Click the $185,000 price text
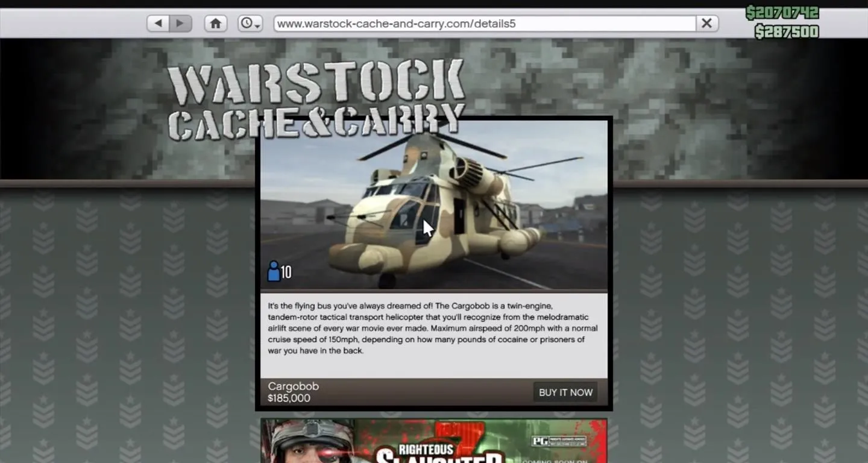Viewport: 868px width, 463px height. pyautogui.click(x=289, y=398)
